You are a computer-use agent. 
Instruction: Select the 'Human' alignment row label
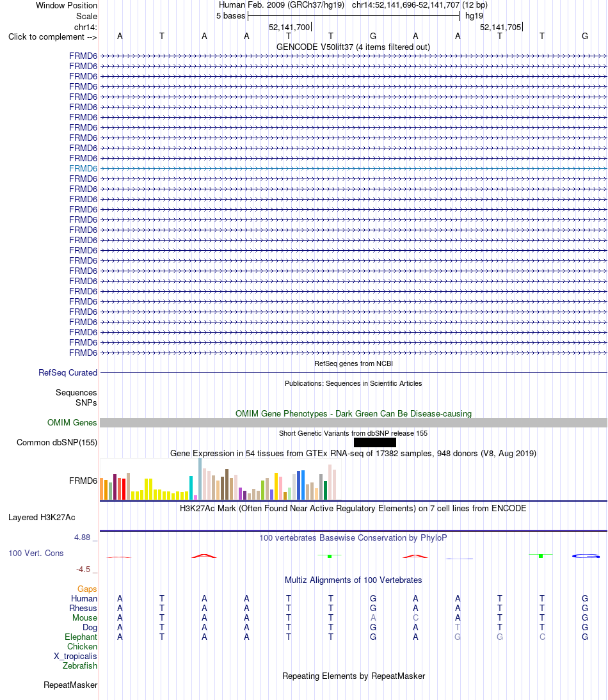(84, 599)
